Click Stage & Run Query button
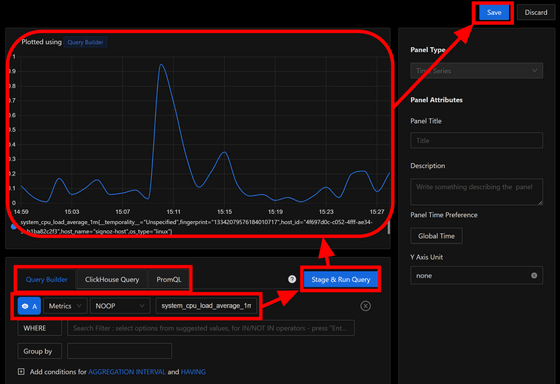Screen dimensions: 560x384 341,279
